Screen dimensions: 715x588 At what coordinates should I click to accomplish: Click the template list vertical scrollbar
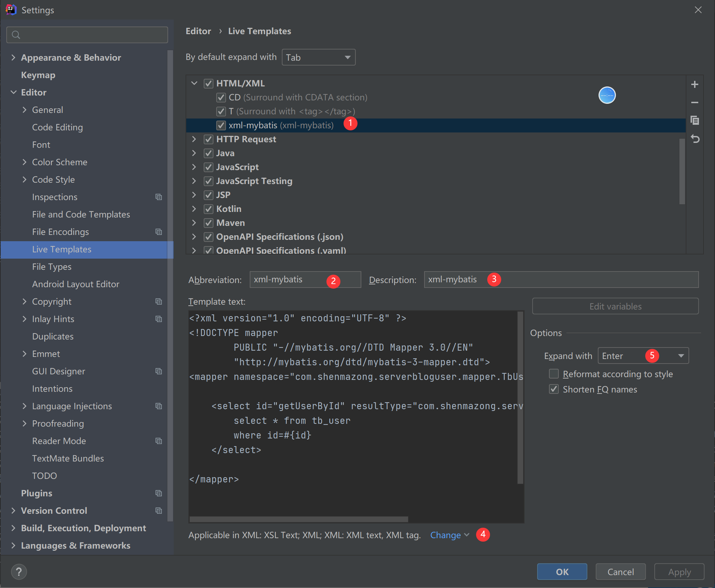[682, 171]
